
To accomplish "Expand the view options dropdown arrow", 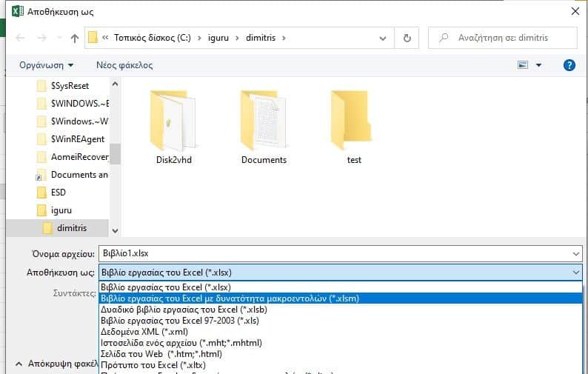I will coord(539,65).
